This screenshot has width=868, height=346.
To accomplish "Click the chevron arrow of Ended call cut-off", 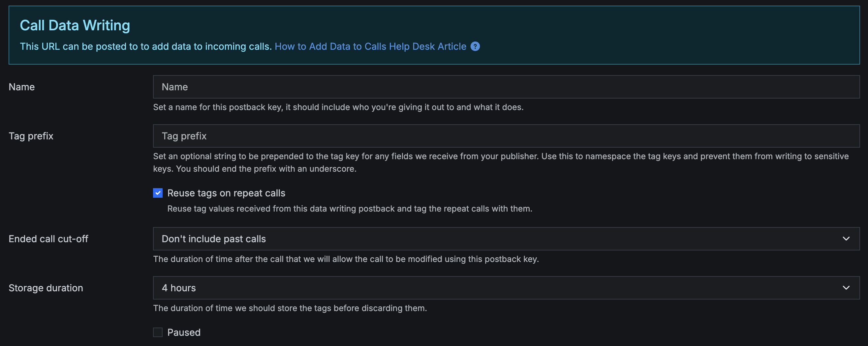I will (x=846, y=239).
